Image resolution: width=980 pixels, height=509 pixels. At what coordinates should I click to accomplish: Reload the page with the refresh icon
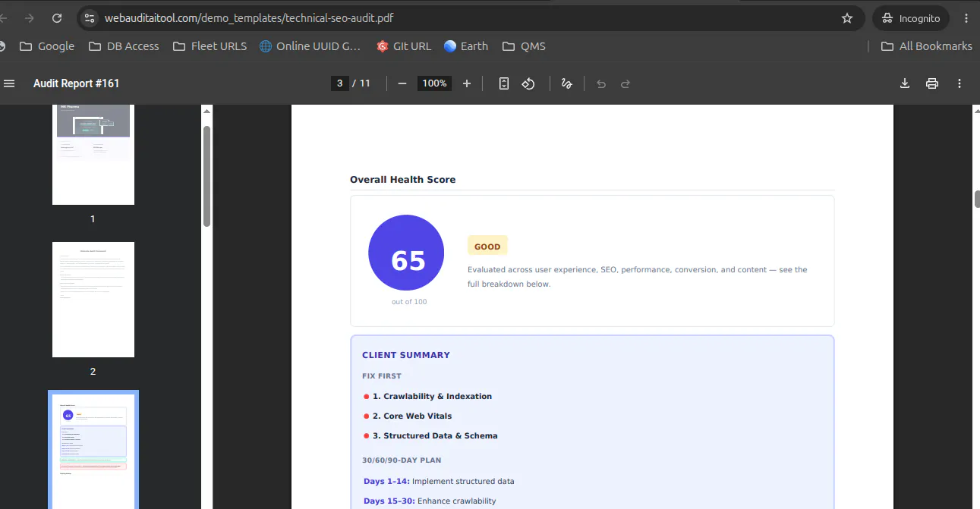57,18
